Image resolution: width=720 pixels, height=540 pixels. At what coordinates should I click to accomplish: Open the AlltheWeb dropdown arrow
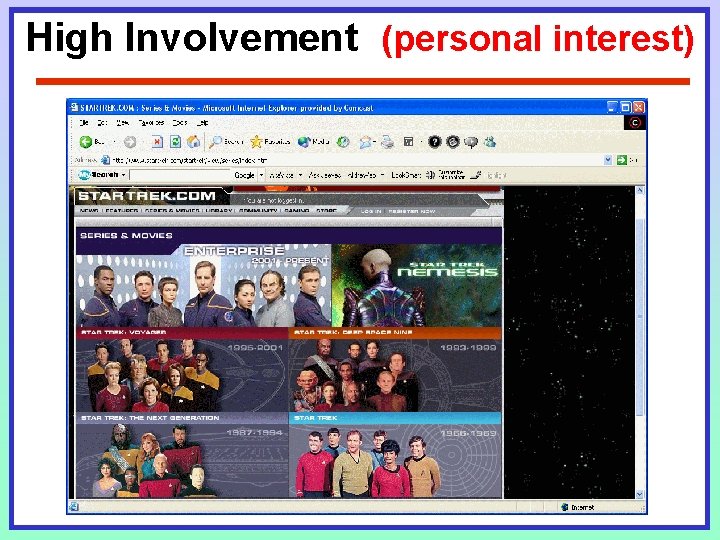(382, 175)
